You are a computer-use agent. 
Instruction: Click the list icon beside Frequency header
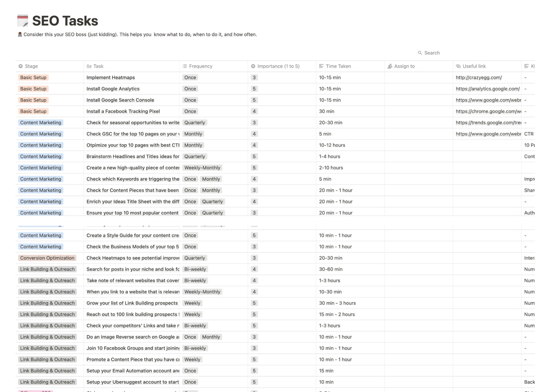pyautogui.click(x=184, y=66)
